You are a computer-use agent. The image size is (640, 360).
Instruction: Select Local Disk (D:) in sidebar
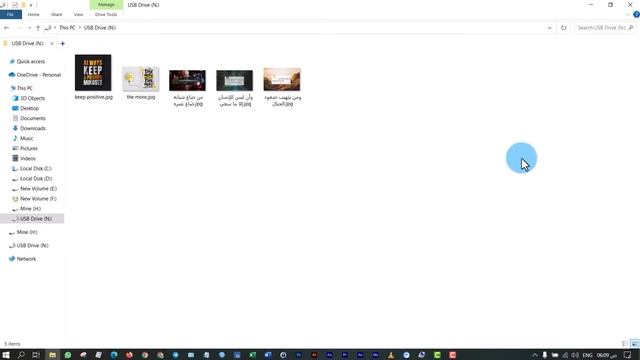point(36,179)
